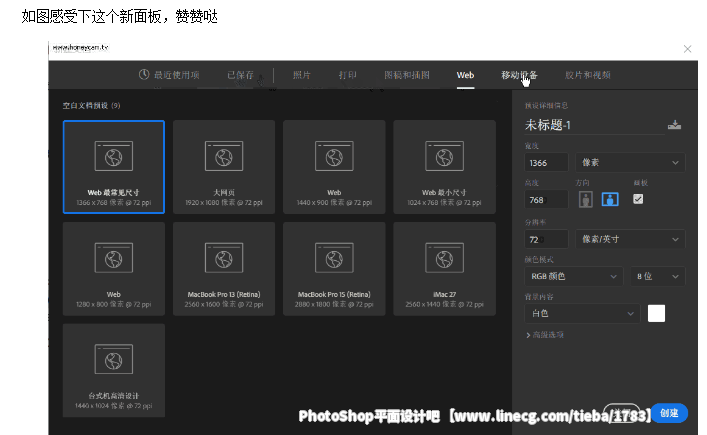Toggle the 画板 artboard checkbox
707x435 pixels.
[638, 199]
